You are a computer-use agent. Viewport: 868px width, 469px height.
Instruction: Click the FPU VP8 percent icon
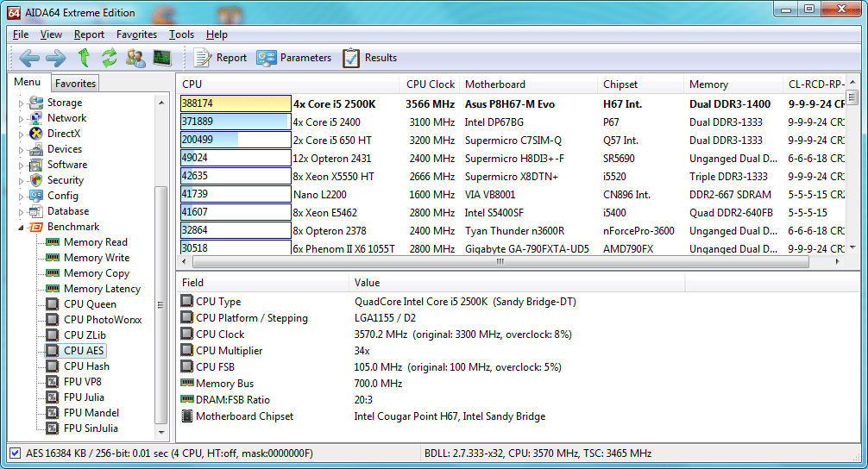(53, 382)
